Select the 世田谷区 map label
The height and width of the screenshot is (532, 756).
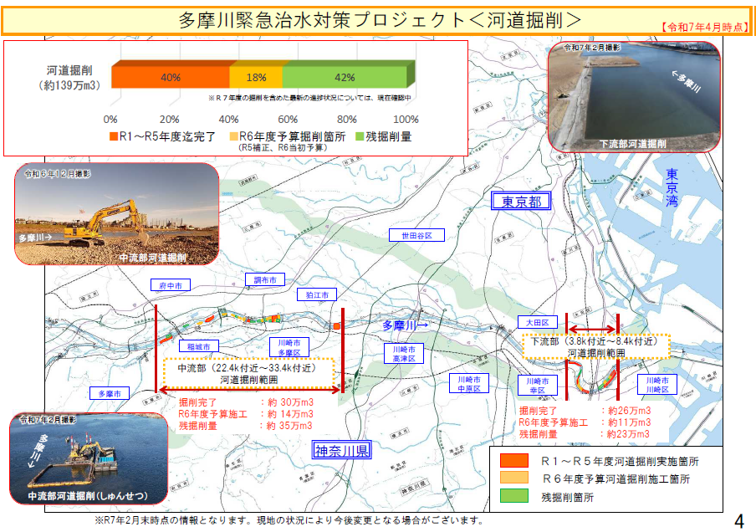416,236
